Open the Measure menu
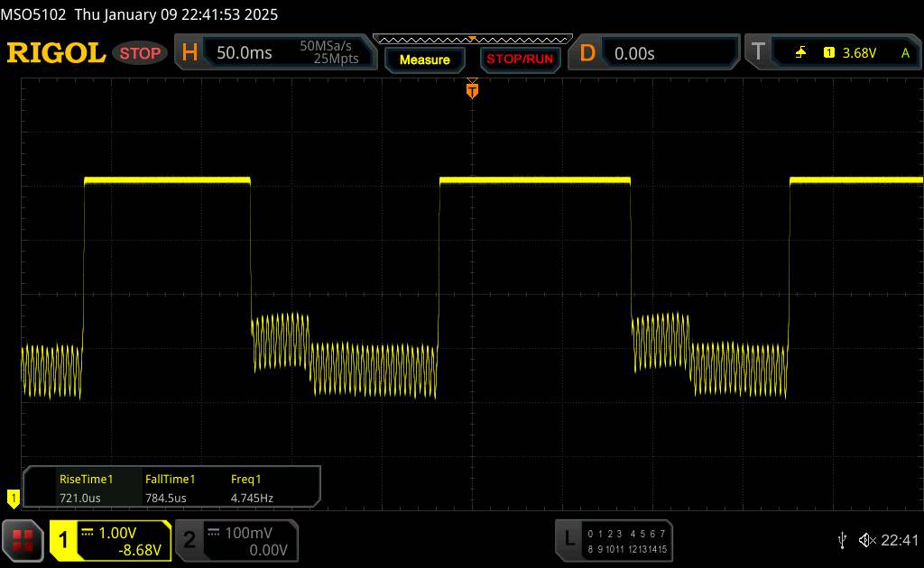This screenshot has height=568, width=924. coord(424,60)
